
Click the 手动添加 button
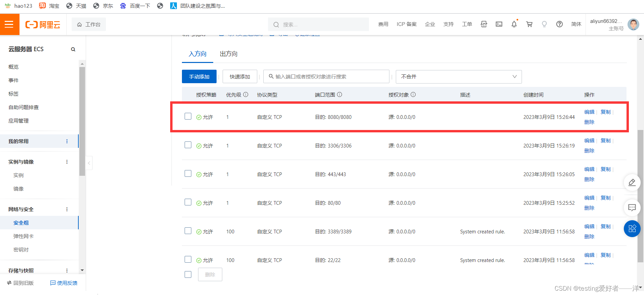click(199, 77)
